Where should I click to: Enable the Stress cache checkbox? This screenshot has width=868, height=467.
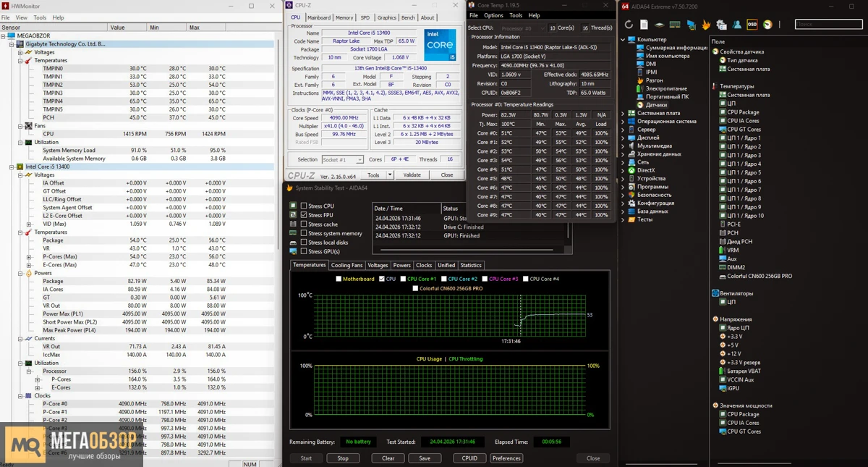pyautogui.click(x=304, y=224)
